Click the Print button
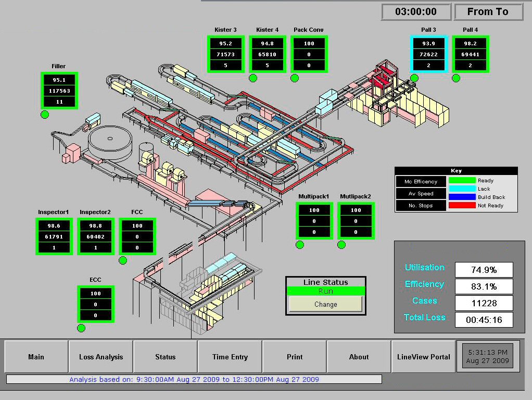This screenshot has height=400, width=532. pyautogui.click(x=295, y=357)
